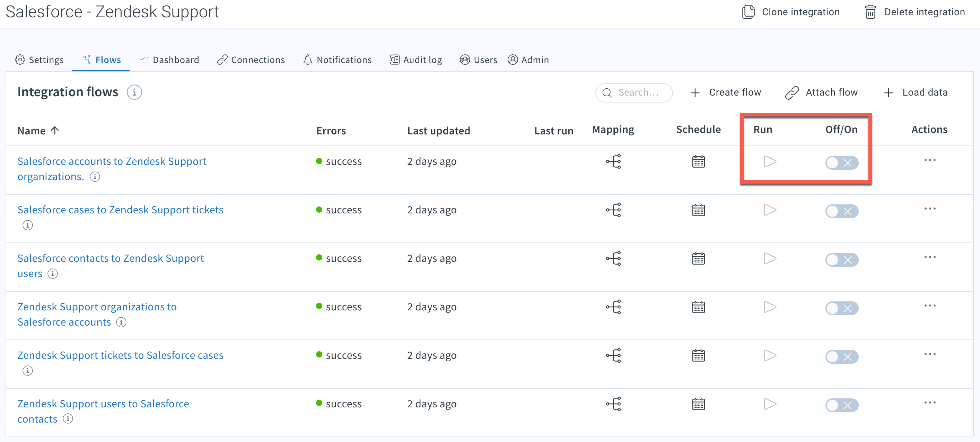Image resolution: width=980 pixels, height=442 pixels.
Task: Click the Load data button
Action: click(x=915, y=92)
